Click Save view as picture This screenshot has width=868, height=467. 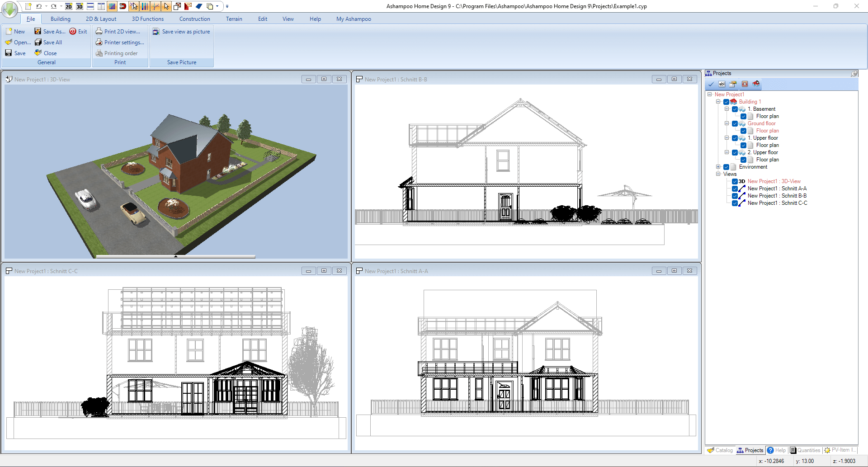(181, 31)
